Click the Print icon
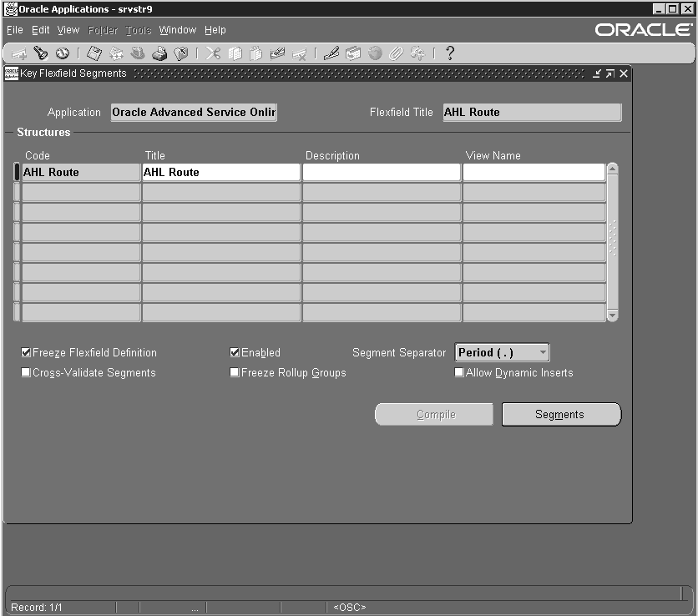 pyautogui.click(x=159, y=53)
